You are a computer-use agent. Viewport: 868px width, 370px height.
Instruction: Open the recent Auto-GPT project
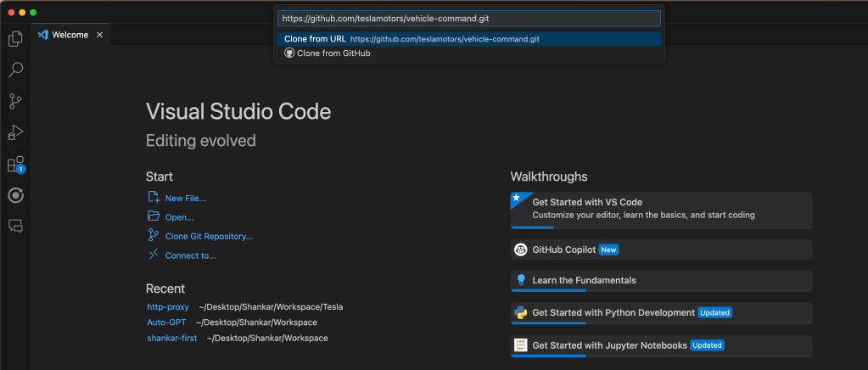(166, 322)
